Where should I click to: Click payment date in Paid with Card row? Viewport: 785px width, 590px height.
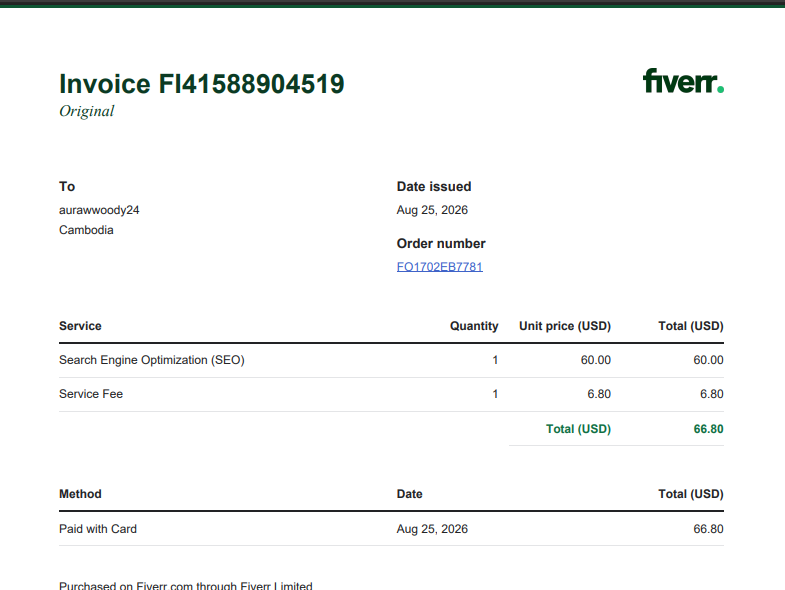tap(432, 529)
